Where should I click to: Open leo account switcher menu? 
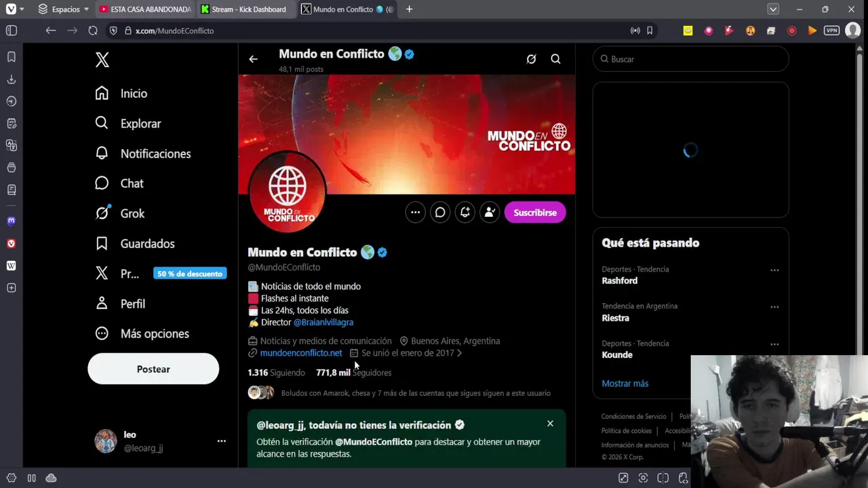point(160,441)
